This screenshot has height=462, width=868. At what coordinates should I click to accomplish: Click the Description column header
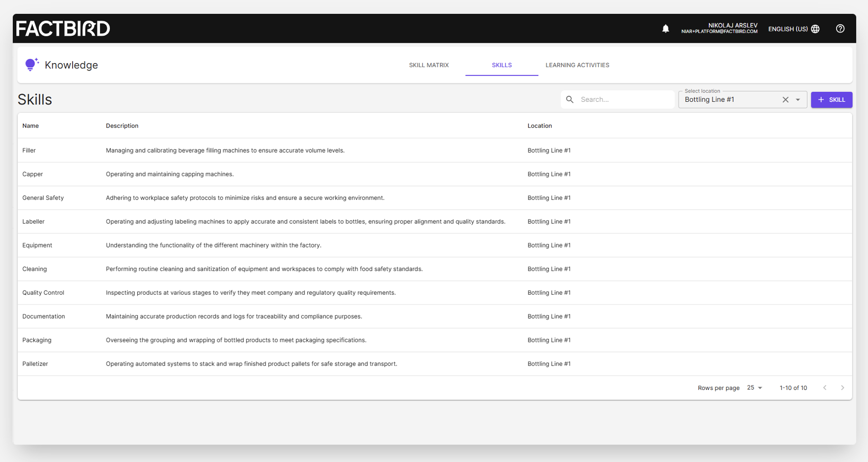[122, 126]
